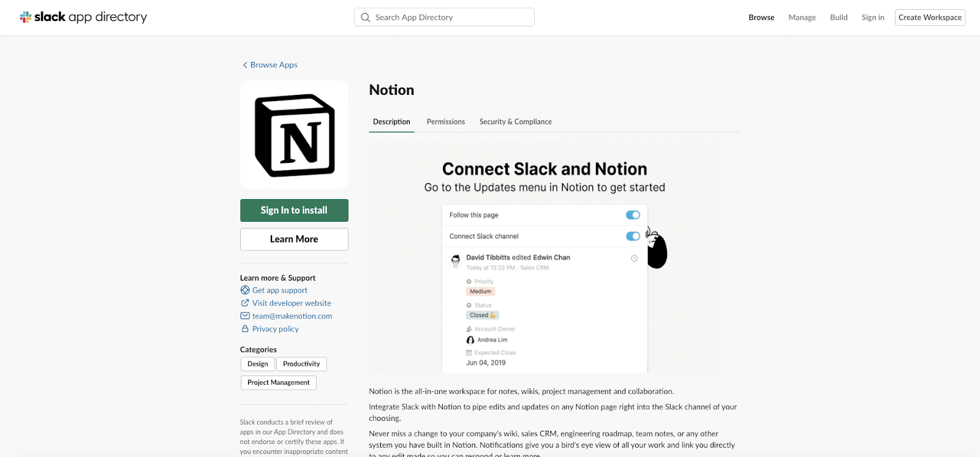Switch to the Permissions tab

[446, 122]
